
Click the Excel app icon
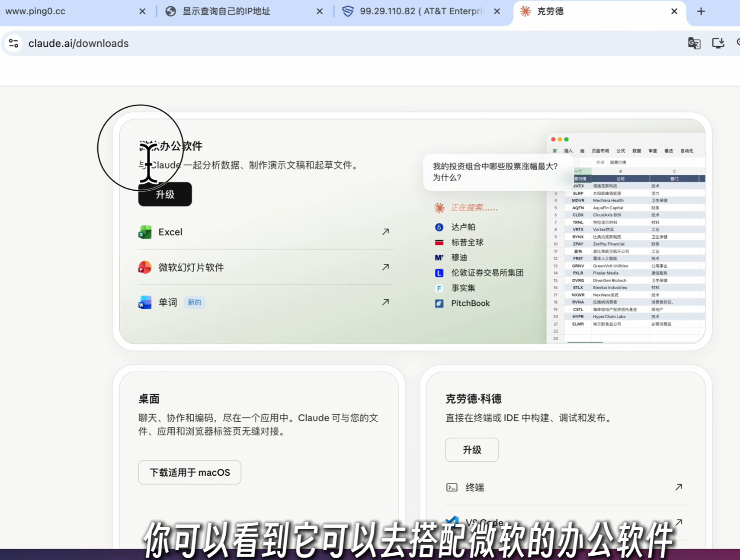(x=145, y=232)
